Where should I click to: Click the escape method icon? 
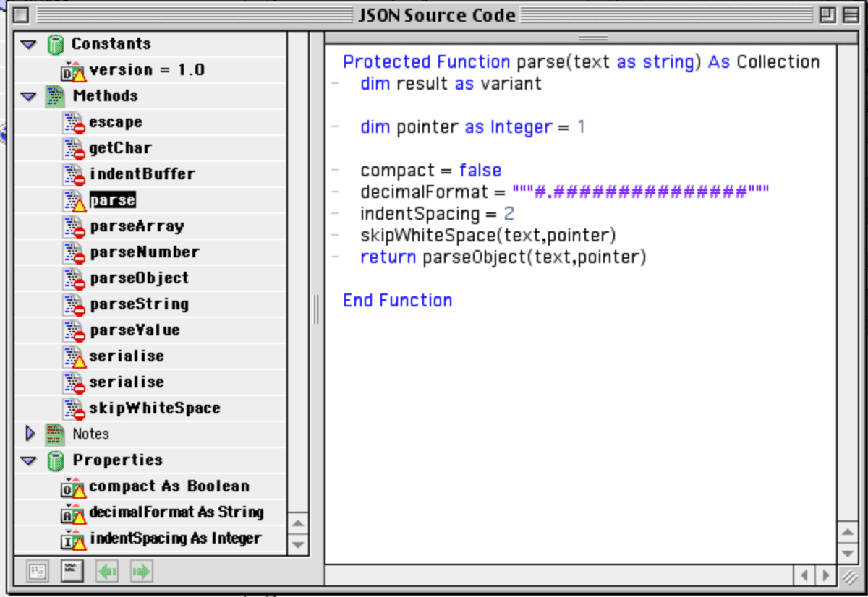[74, 122]
